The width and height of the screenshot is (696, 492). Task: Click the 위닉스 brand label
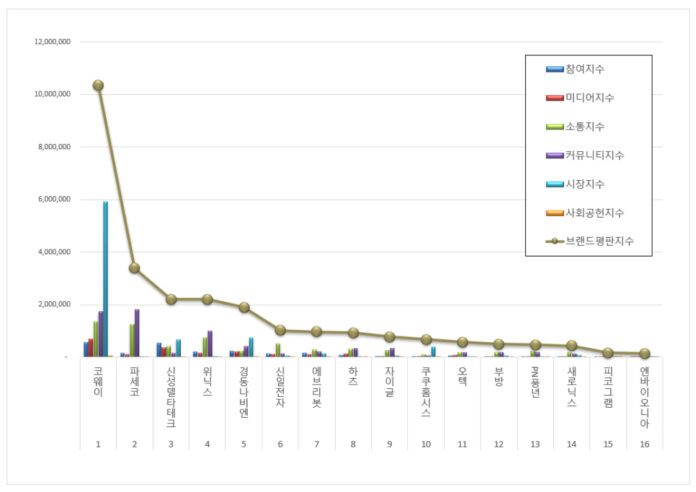(207, 381)
